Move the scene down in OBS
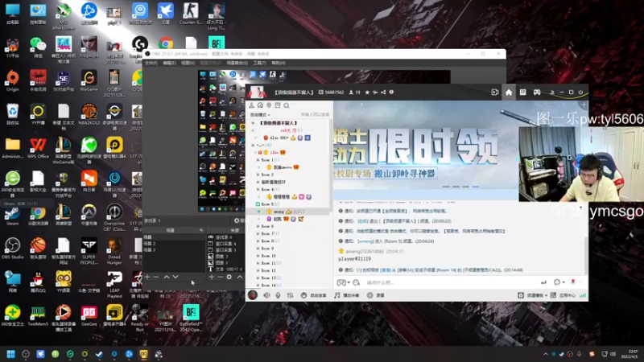 click(175, 277)
